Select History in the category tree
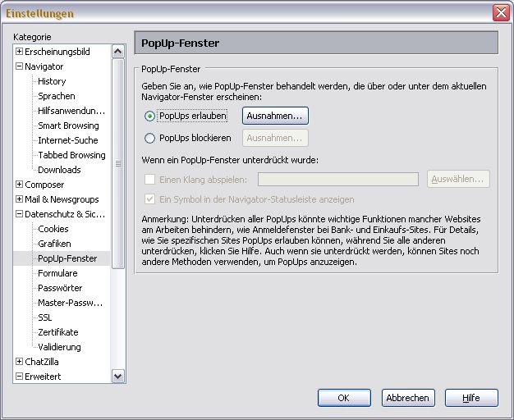 coord(52,81)
